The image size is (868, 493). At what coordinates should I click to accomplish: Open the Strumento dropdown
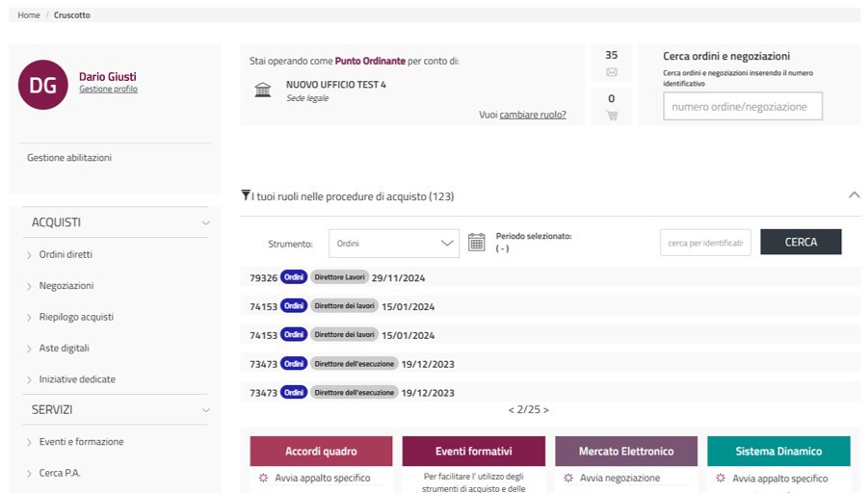coord(394,244)
